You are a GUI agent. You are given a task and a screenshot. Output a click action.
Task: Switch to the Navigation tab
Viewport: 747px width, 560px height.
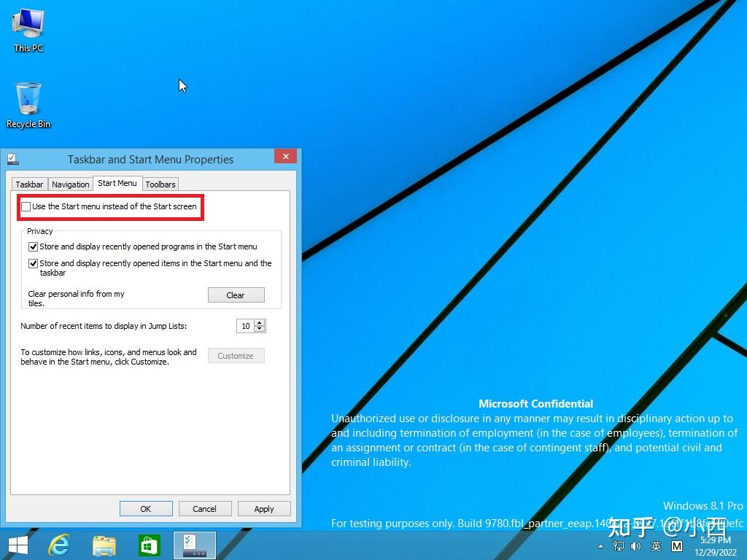[x=70, y=184]
